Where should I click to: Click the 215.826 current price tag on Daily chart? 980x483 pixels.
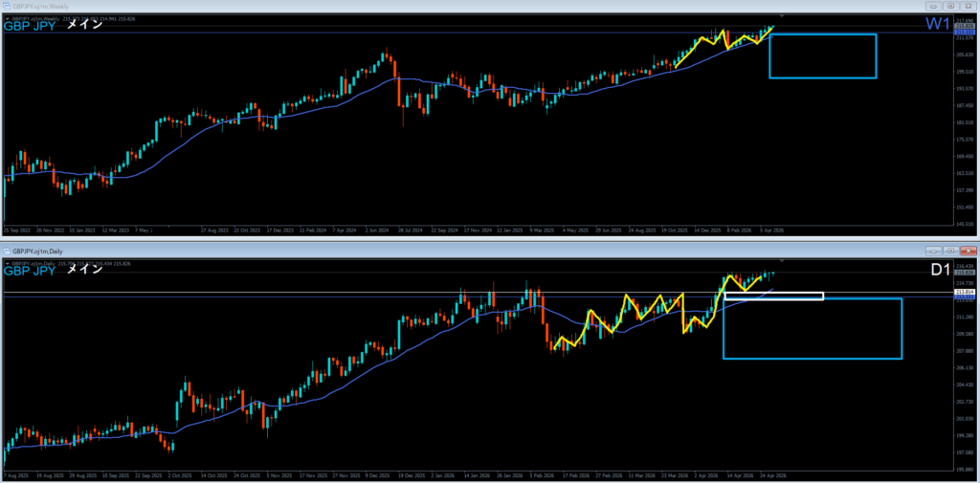coord(964,273)
